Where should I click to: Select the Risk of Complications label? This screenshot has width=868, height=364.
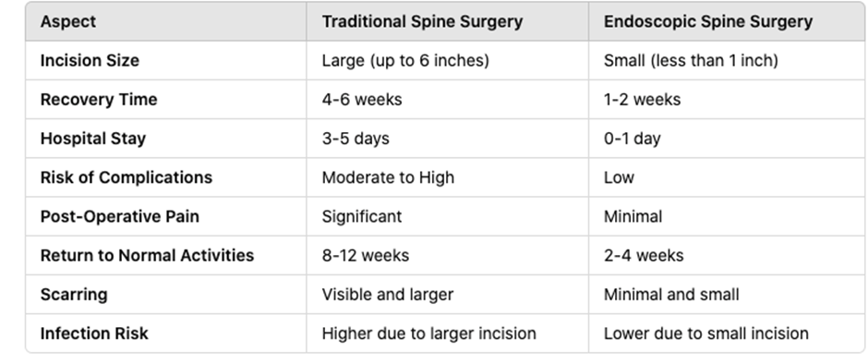coord(127,177)
